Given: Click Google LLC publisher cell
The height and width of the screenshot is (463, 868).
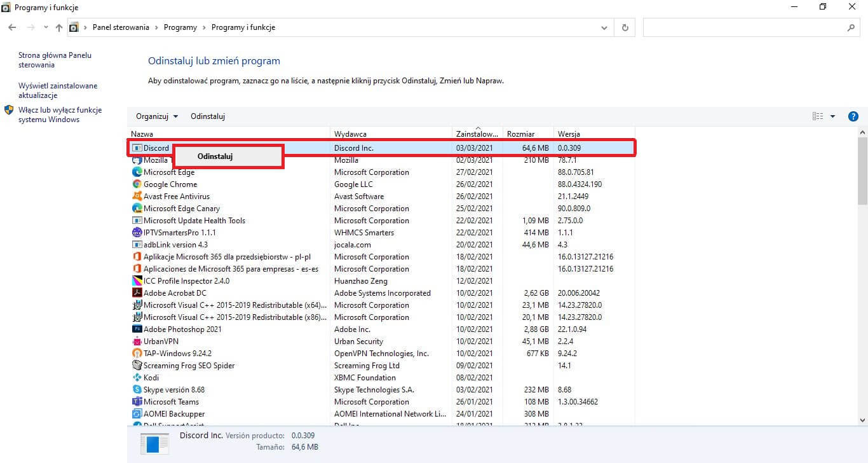Looking at the screenshot, I should click(353, 184).
